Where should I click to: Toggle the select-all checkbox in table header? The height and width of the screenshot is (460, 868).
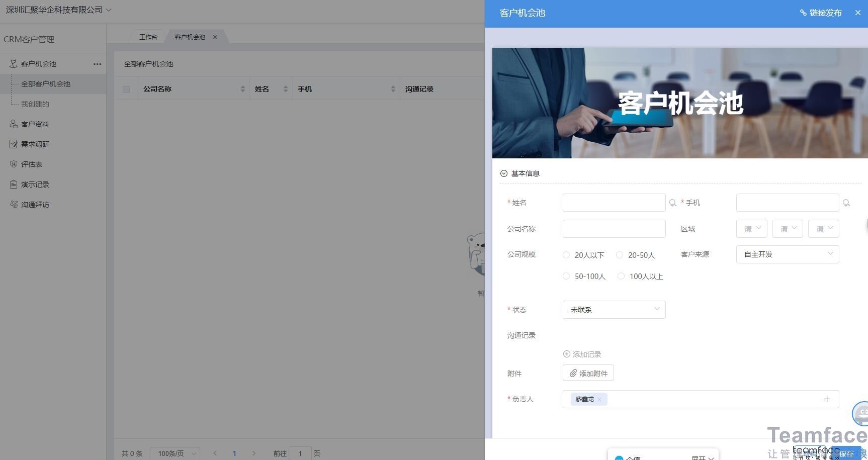126,89
